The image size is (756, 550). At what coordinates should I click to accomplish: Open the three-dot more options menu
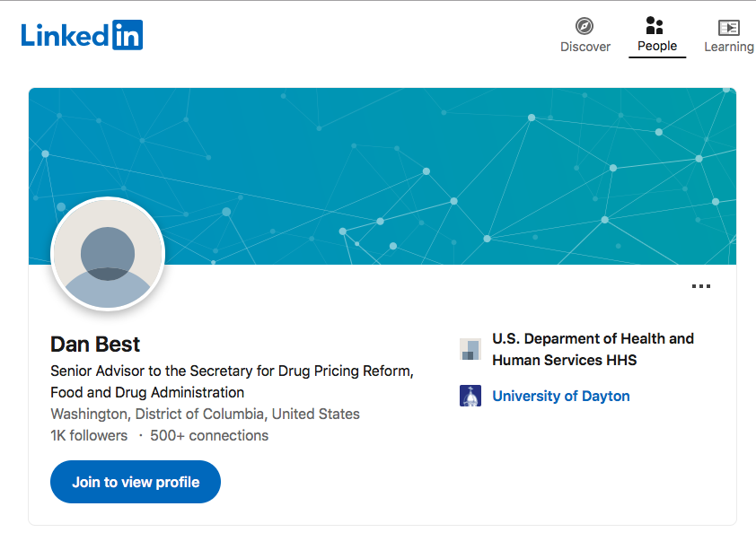click(700, 286)
